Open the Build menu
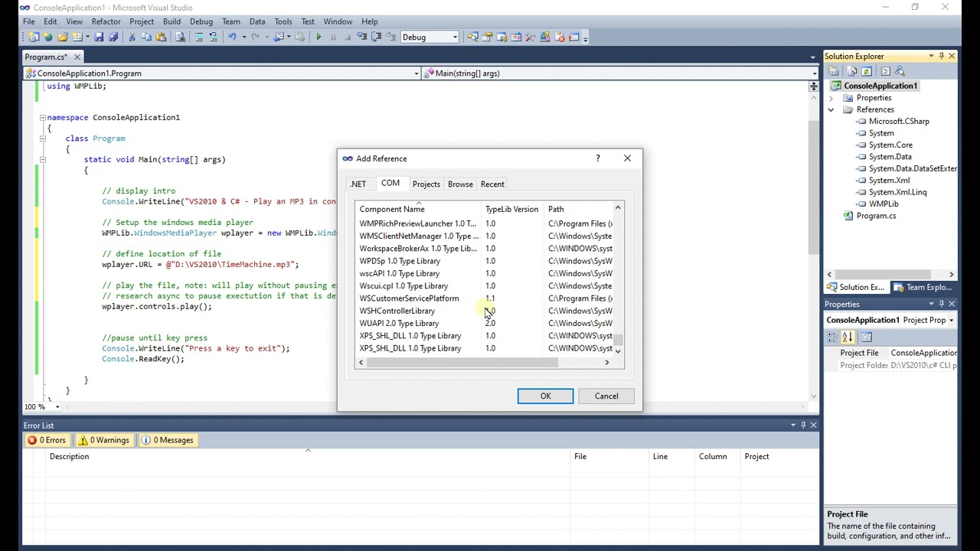 171,21
